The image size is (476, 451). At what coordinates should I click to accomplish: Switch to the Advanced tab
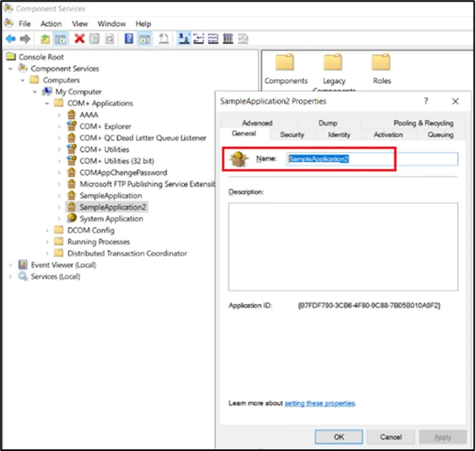257,123
